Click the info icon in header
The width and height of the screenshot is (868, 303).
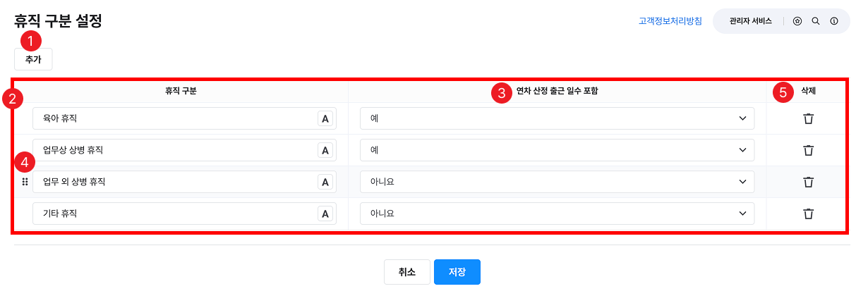[834, 21]
